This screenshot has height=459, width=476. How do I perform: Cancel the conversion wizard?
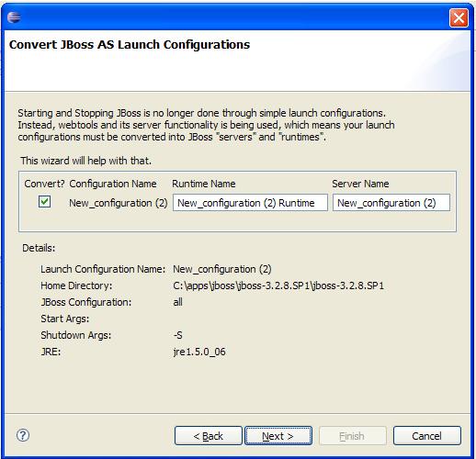427,436
